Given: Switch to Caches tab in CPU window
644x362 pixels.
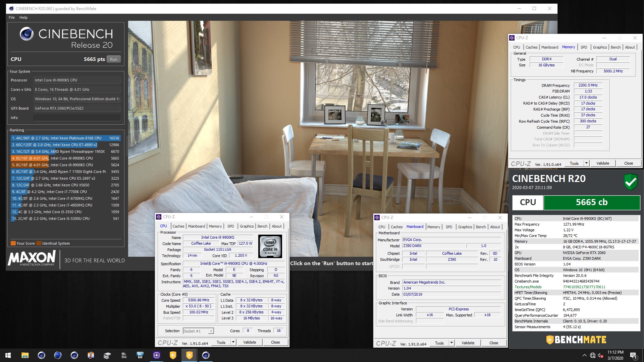Looking at the screenshot, I should point(178,226).
